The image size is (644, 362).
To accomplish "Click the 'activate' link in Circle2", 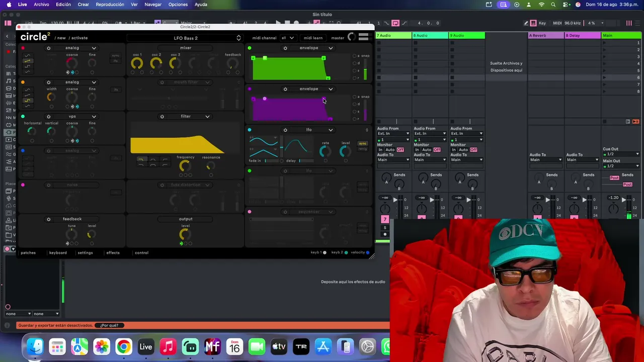I will tap(79, 38).
